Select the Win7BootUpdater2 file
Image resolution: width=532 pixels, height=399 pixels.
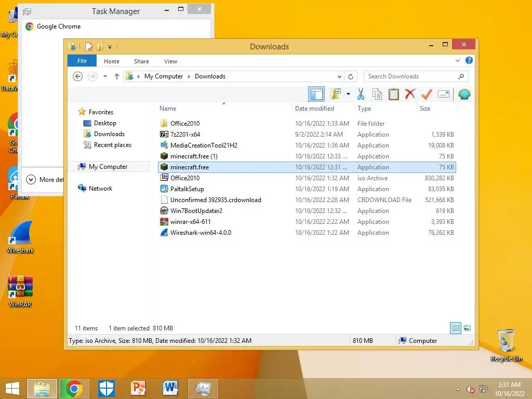pos(307,211)
